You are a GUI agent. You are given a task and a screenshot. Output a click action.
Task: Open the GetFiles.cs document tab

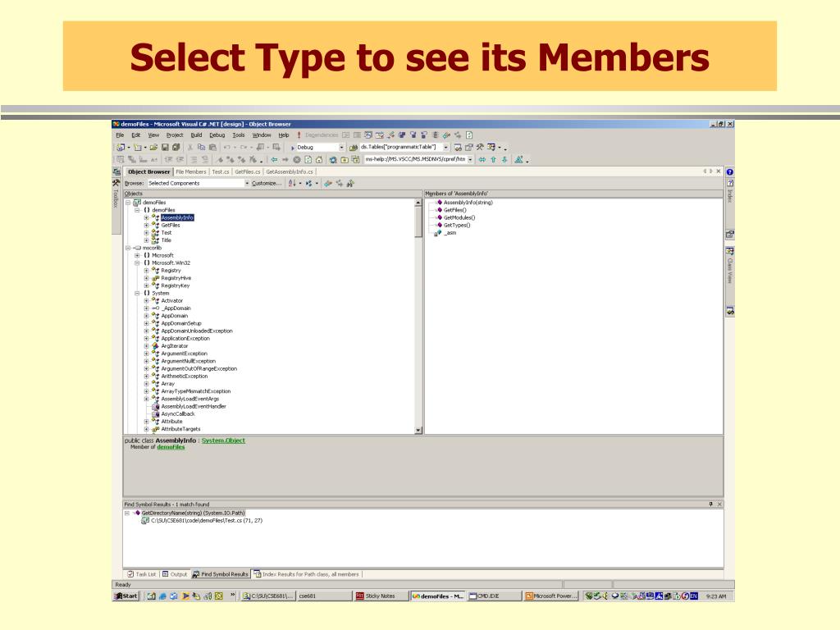(x=248, y=172)
